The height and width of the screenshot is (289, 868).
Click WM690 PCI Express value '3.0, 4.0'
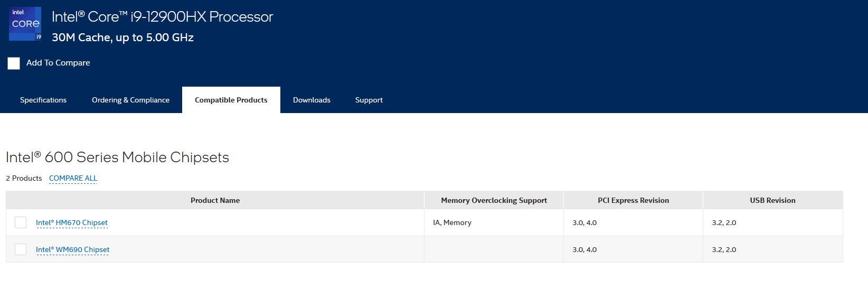click(584, 249)
